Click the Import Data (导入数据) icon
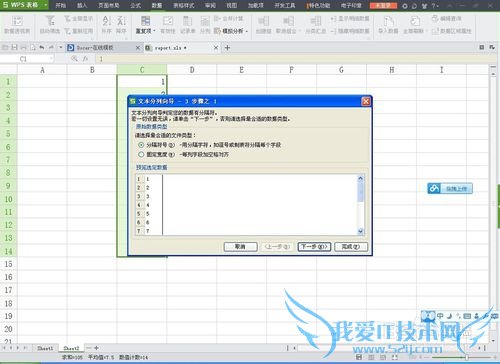Screen dimensions: 500x364 (x=388, y=21)
